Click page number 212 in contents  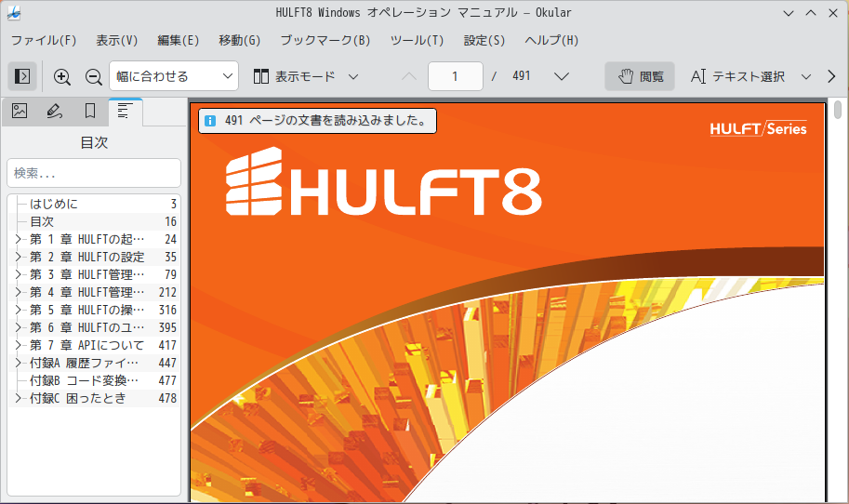[x=167, y=292]
